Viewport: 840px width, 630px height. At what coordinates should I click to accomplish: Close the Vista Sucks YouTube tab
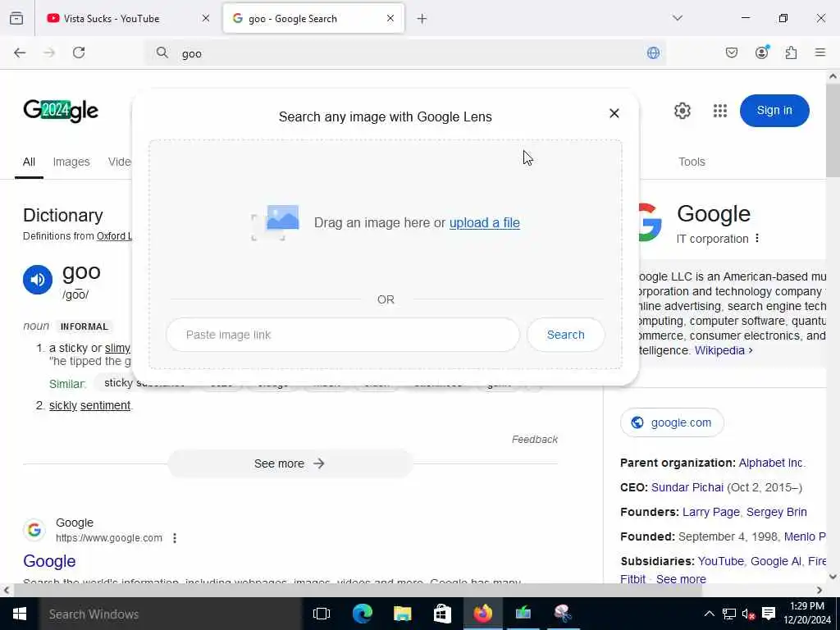206,18
